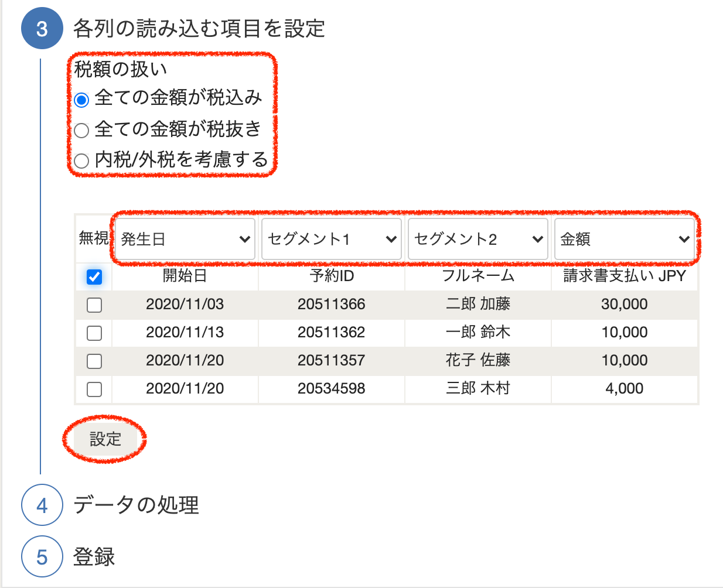Viewport: 723px width, 588px height.
Task: Click the 各列の読み込む項目を設定 heading
Action: [199, 29]
